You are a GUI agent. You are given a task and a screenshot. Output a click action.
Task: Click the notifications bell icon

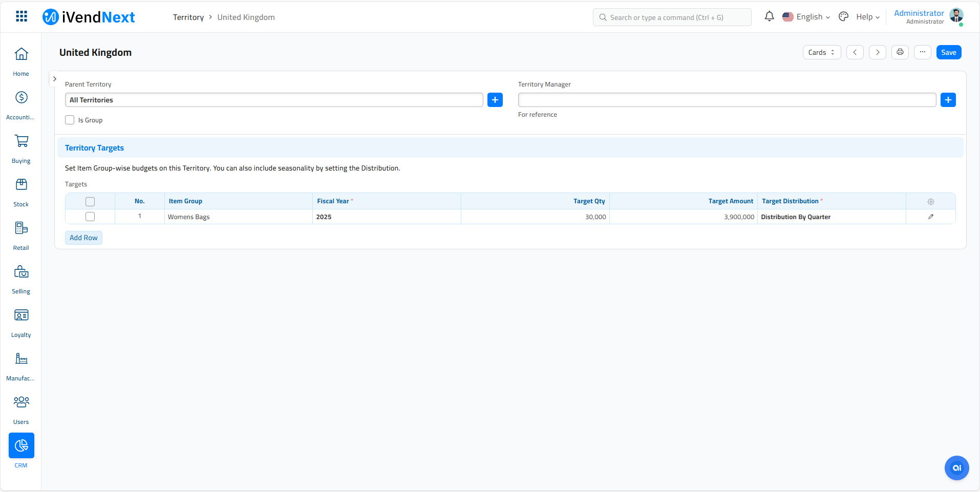point(769,17)
